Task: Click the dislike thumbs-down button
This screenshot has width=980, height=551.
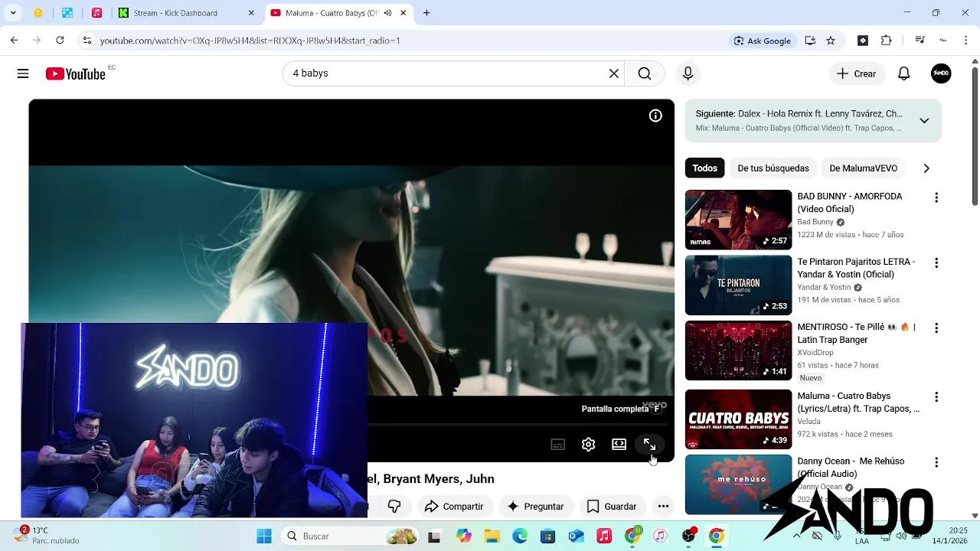Action: click(394, 507)
